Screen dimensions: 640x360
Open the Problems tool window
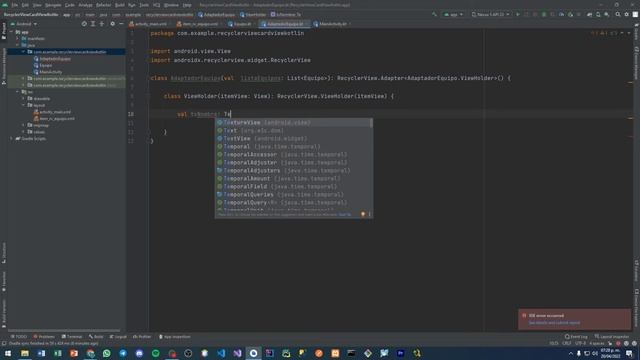(x=44, y=337)
